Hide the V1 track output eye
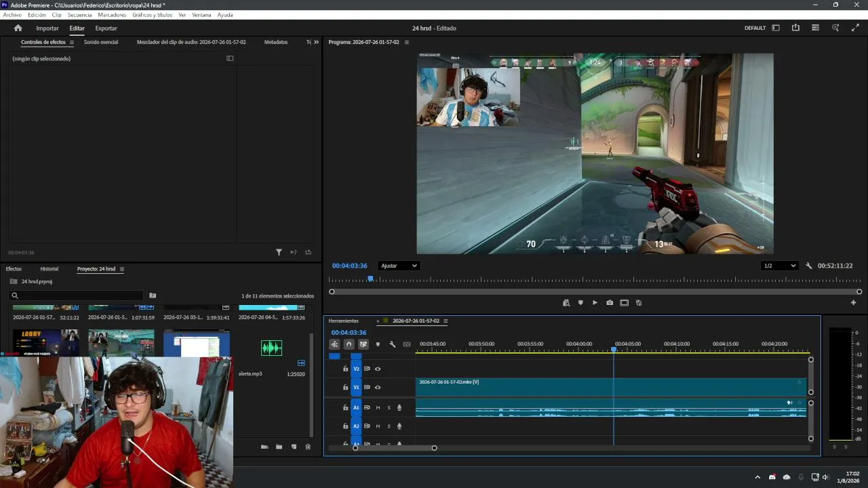The image size is (868, 488). pyautogui.click(x=378, y=387)
